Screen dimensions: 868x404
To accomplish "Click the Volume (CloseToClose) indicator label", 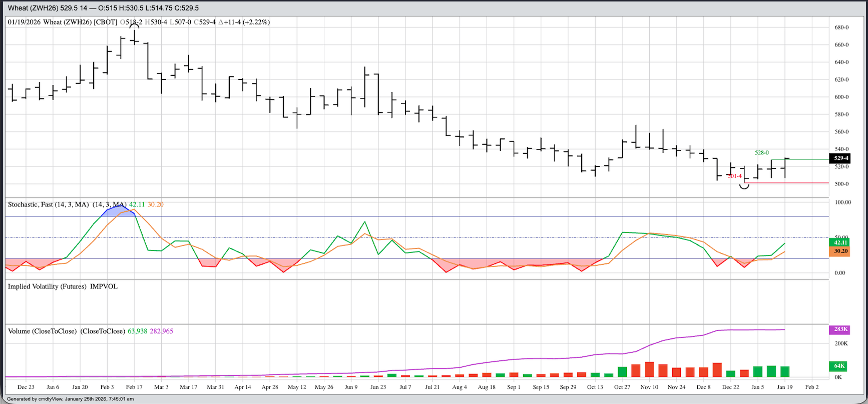I will click(42, 331).
